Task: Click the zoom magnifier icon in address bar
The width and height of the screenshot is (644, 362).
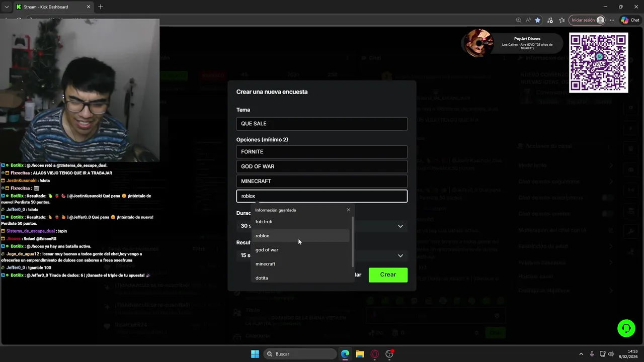Action: pos(518,20)
